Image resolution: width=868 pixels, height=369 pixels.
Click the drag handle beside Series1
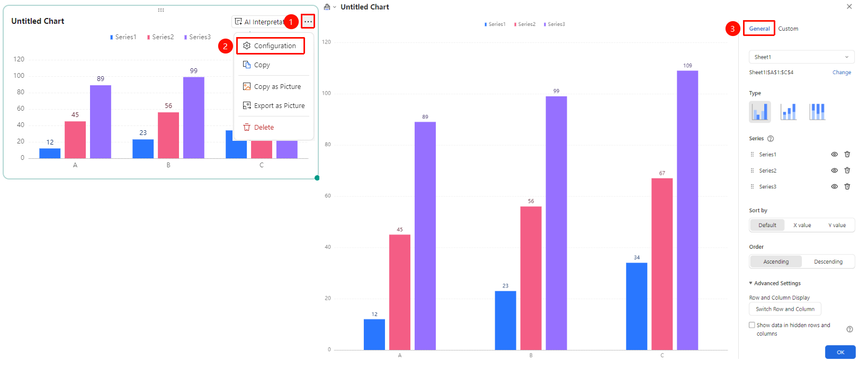coord(752,155)
